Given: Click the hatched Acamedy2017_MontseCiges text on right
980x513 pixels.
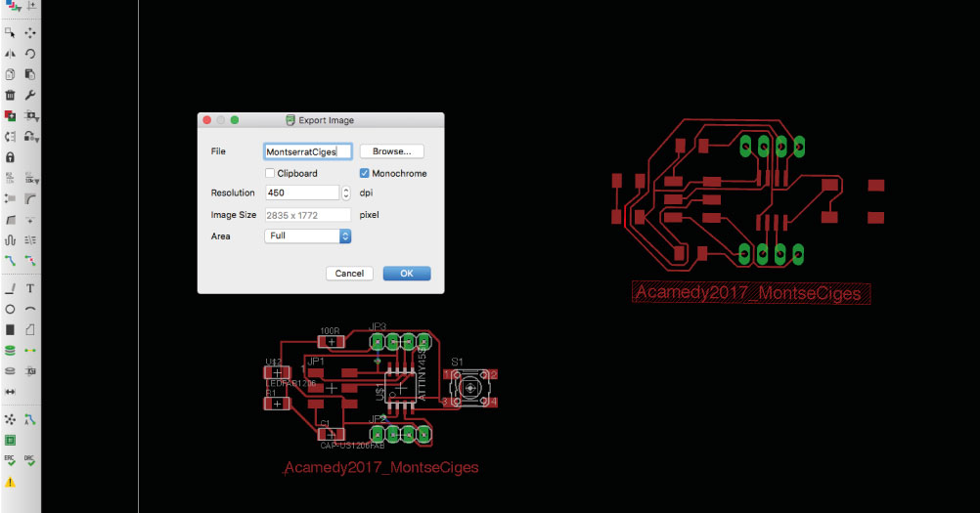Looking at the screenshot, I should 751,293.
